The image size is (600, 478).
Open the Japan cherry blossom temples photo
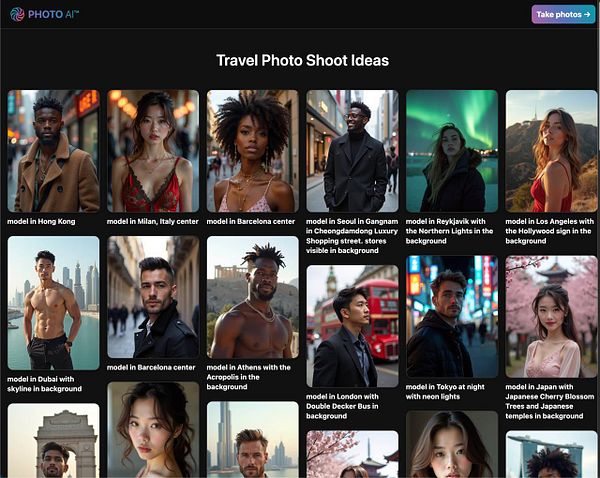551,316
